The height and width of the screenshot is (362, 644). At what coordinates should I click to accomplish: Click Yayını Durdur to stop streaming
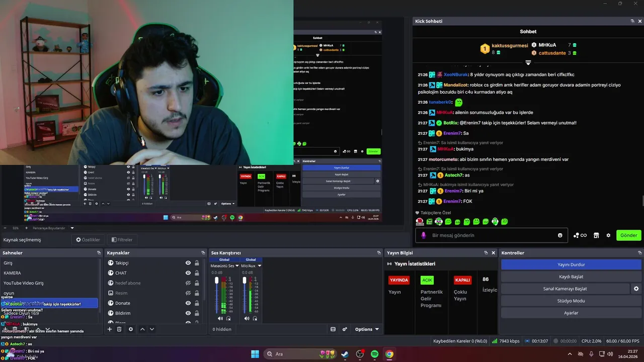571,264
